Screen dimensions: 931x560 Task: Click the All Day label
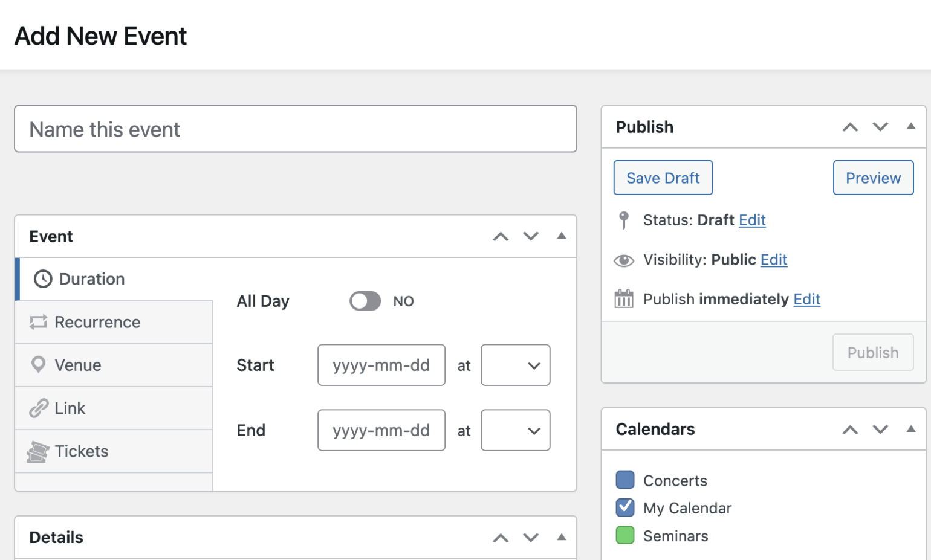pos(263,301)
